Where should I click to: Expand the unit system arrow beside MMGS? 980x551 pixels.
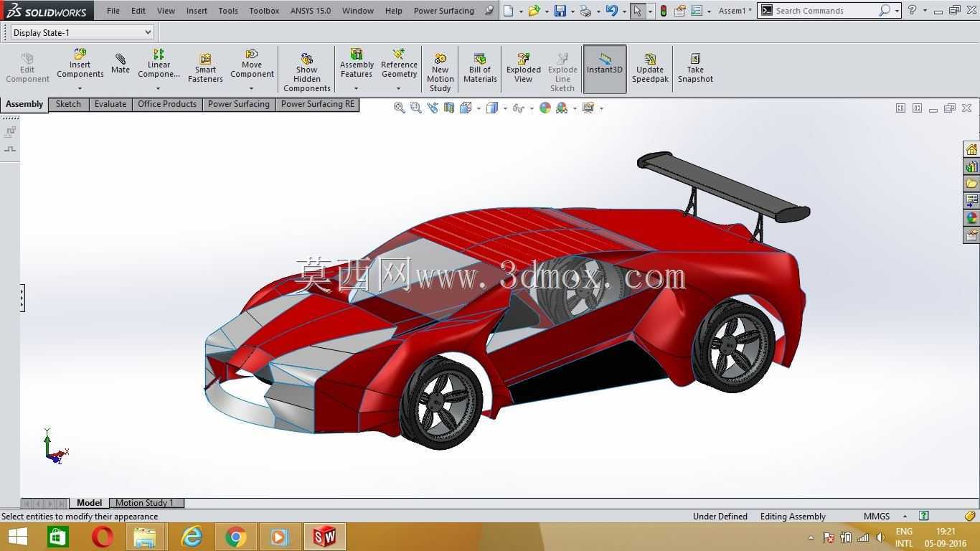pos(905,516)
